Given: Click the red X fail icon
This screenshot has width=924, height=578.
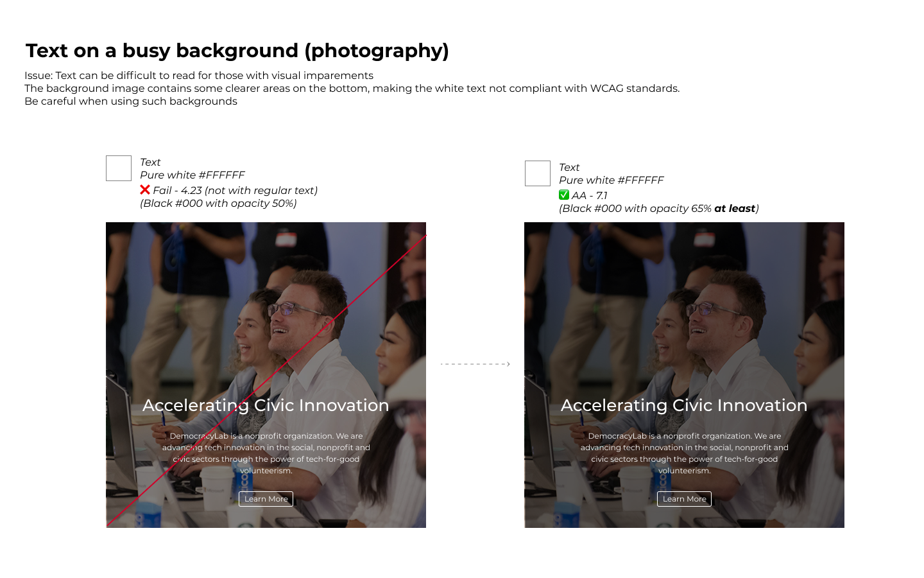Looking at the screenshot, I should (x=145, y=190).
